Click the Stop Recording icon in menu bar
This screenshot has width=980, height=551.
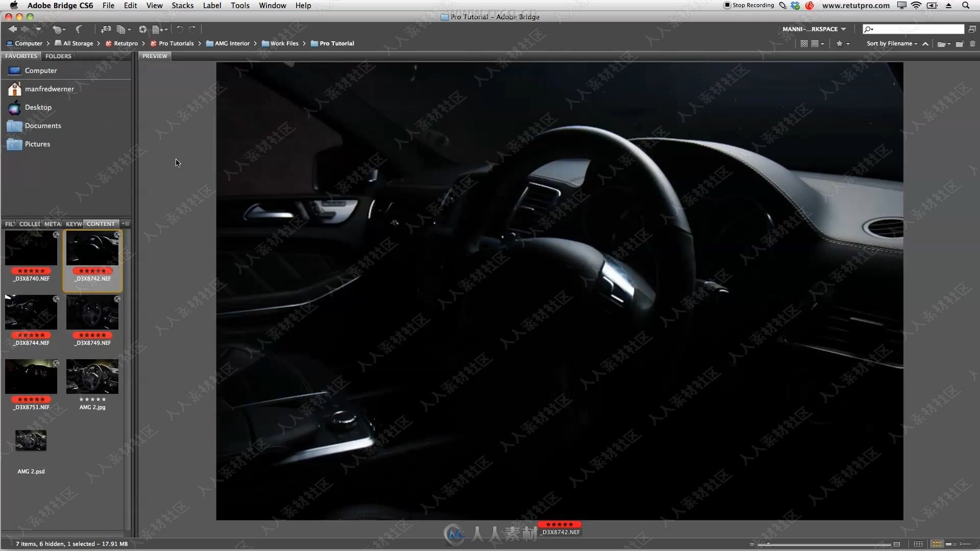pos(726,6)
